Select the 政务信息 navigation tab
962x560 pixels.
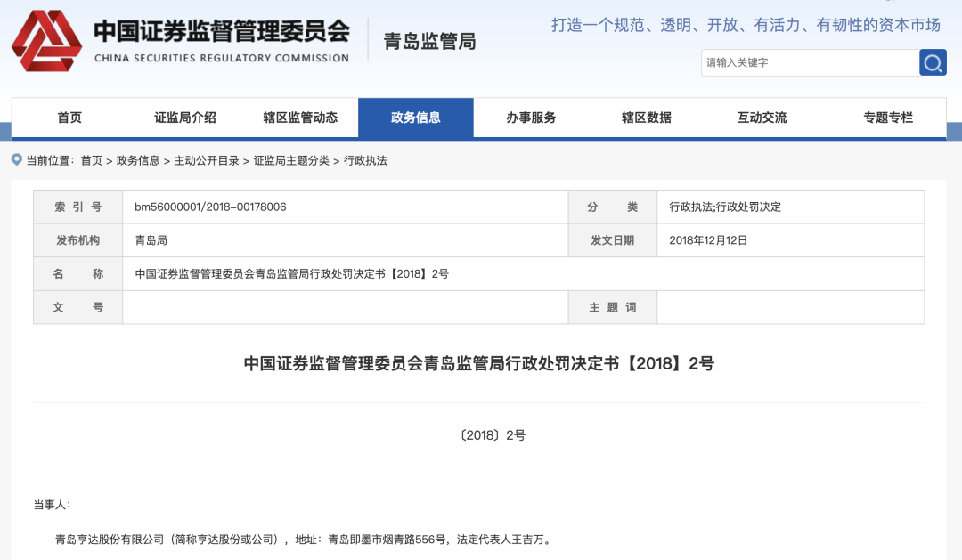pyautogui.click(x=415, y=118)
